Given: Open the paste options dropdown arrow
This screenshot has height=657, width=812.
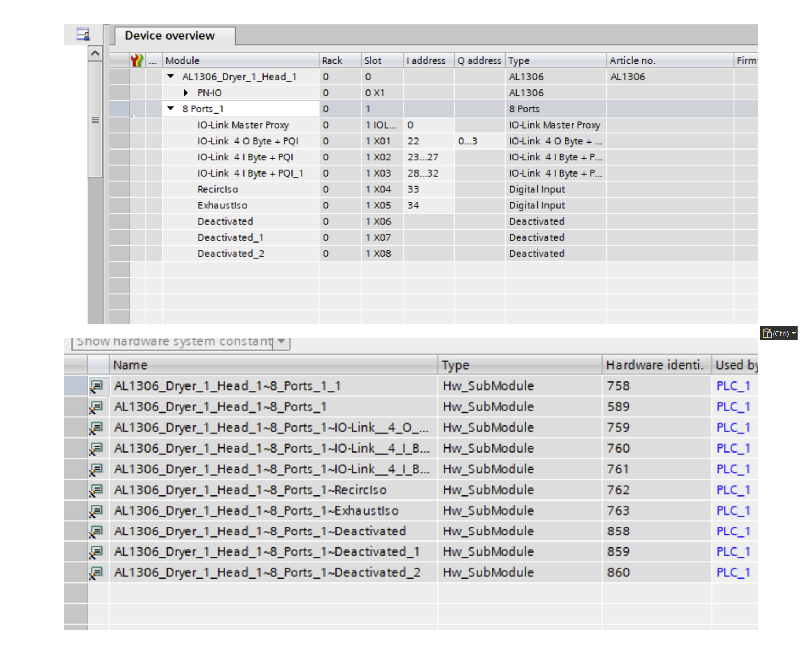Looking at the screenshot, I should (793, 333).
